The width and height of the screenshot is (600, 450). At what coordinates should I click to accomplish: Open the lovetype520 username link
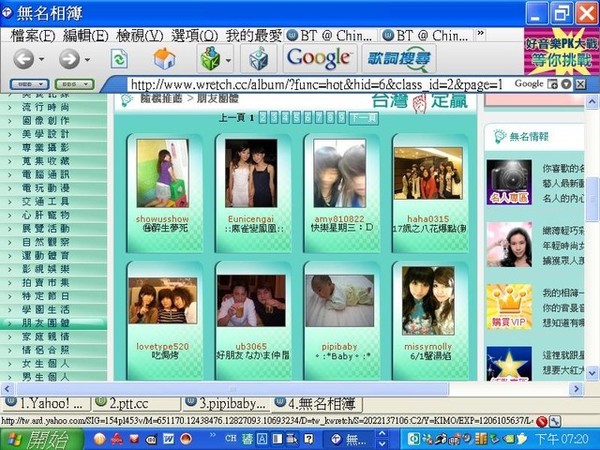click(x=163, y=346)
